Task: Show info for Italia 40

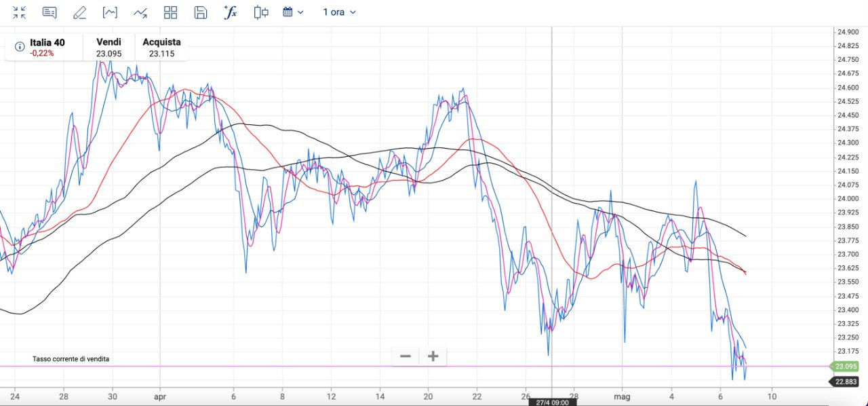Action: (19, 47)
